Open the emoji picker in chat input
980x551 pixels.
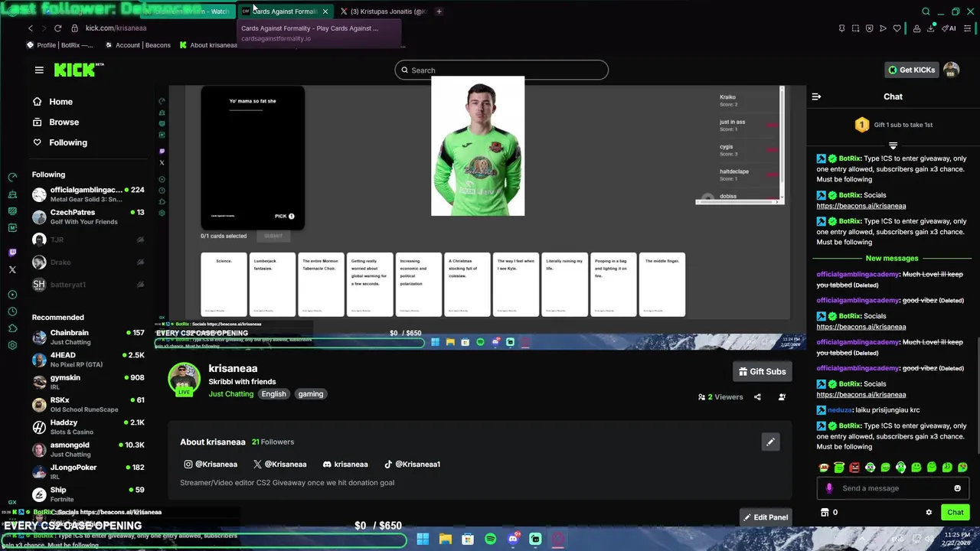coord(957,488)
